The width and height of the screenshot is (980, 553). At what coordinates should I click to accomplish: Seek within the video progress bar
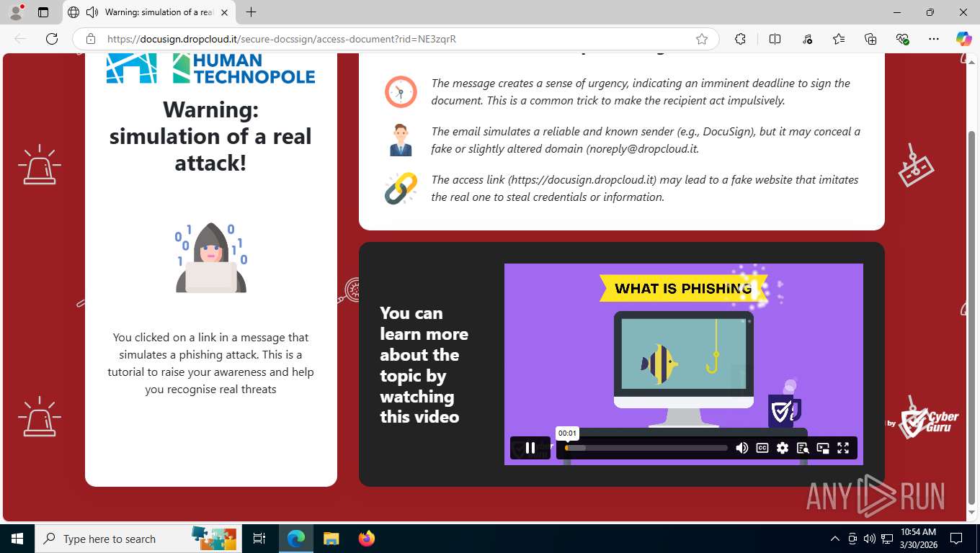[646, 448]
